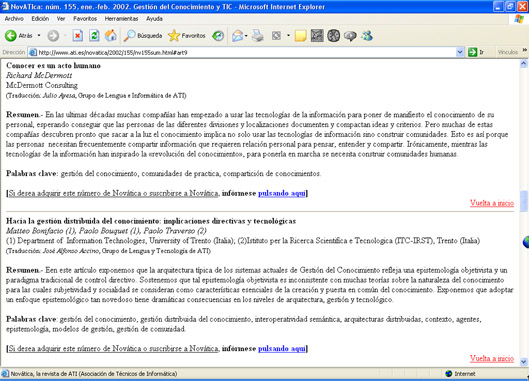The height and width of the screenshot is (381, 529).
Task: Click the dark textured square toolbar icon
Action: click(317, 35)
